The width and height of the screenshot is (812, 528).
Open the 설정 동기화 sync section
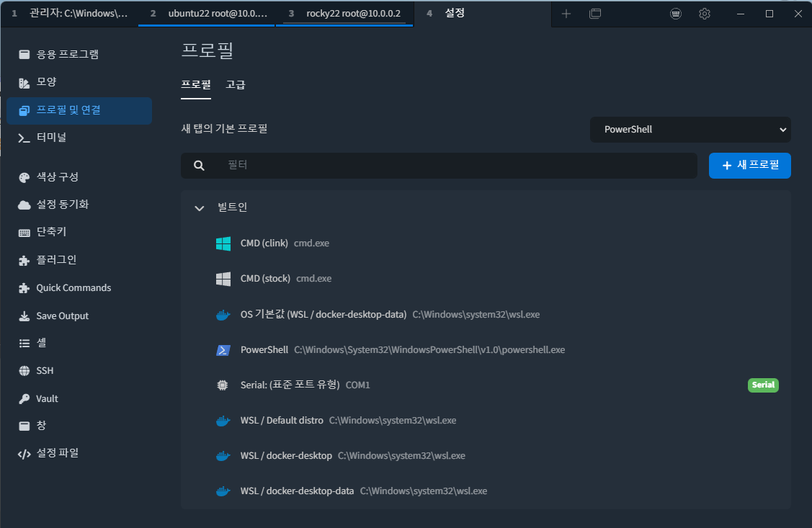tap(79, 205)
